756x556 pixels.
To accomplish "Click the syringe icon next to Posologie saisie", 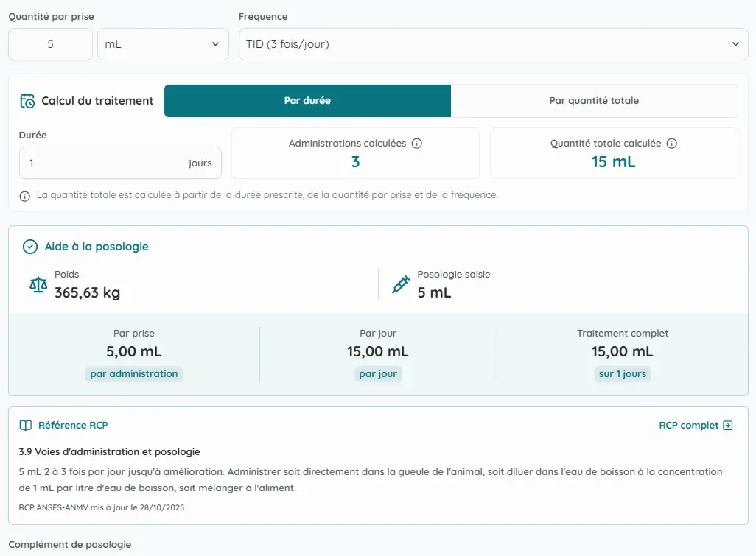I will point(401,285).
